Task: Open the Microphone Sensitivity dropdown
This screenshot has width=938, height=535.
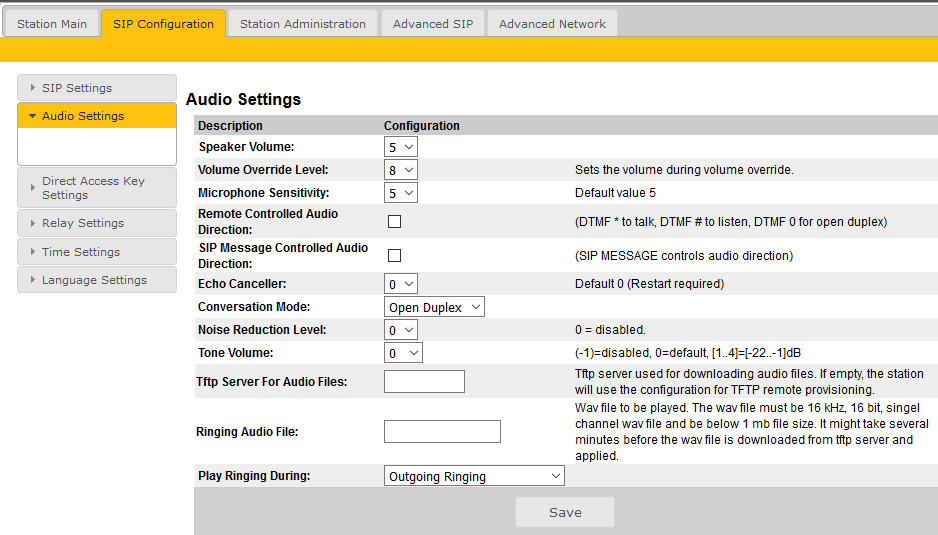Action: click(401, 193)
